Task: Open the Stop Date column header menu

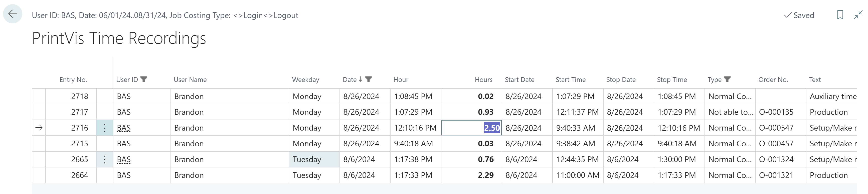Action: point(621,80)
